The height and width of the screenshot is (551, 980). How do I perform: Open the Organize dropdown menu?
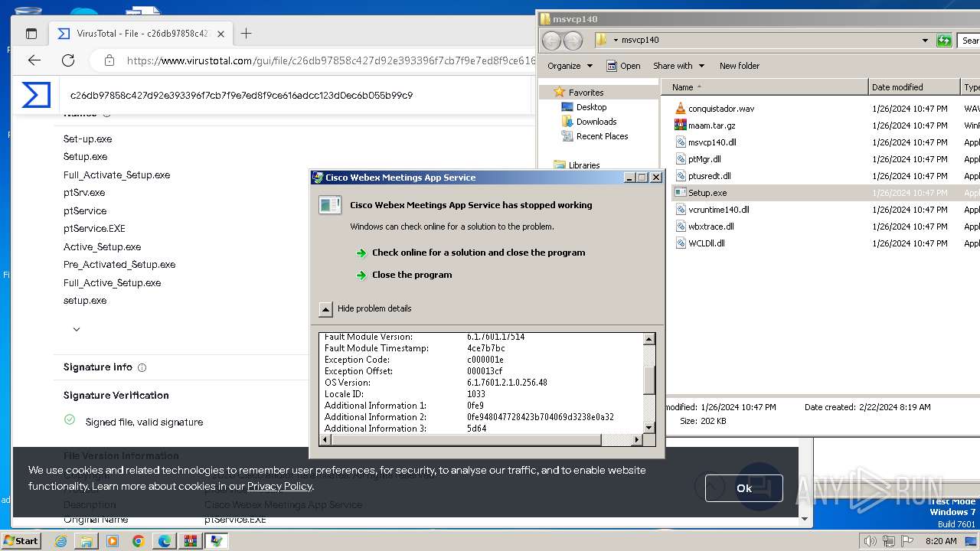(x=570, y=66)
